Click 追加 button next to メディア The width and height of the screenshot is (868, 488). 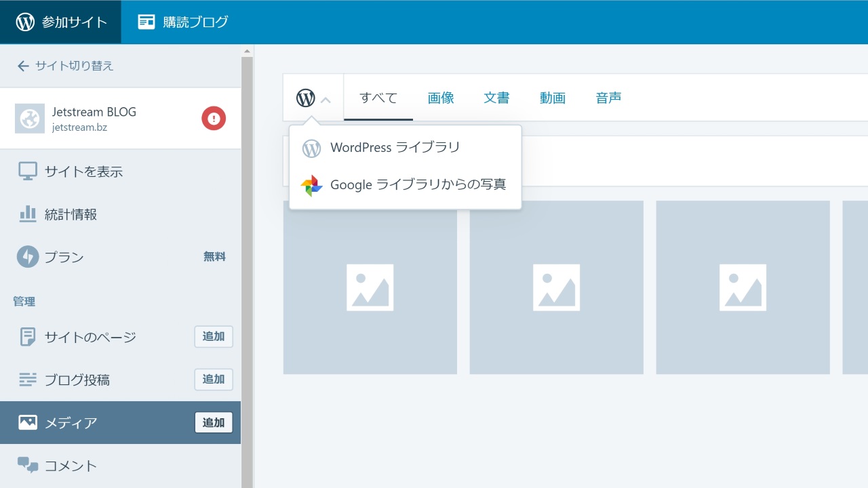[214, 422]
